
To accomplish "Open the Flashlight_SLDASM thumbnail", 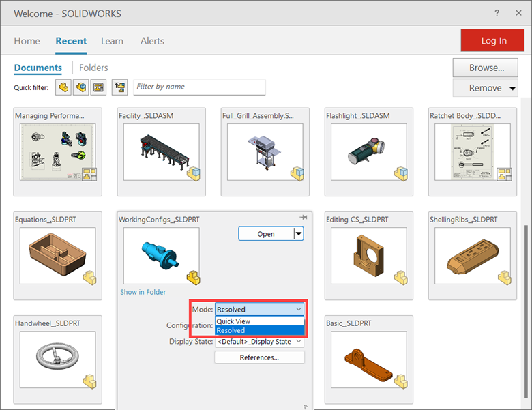I will pos(369,151).
